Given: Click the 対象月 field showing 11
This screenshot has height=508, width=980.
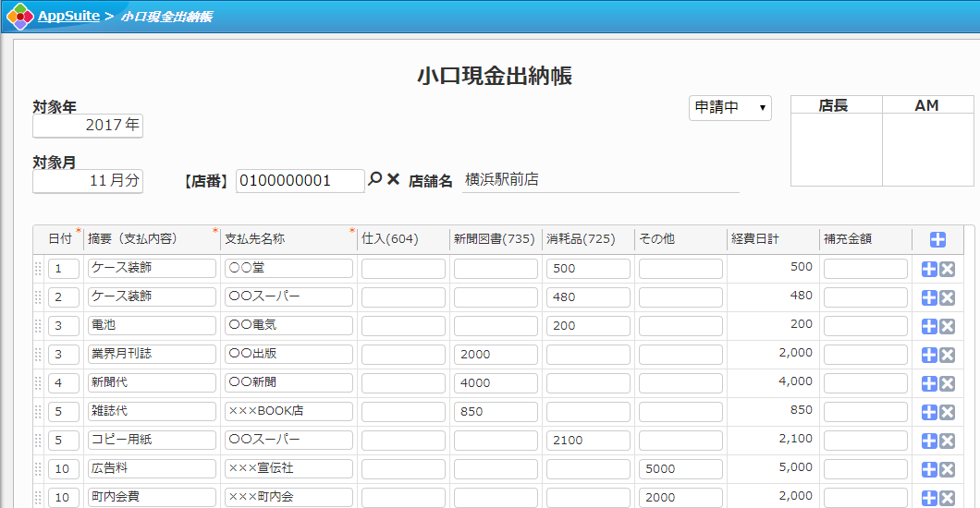Looking at the screenshot, I should pyautogui.click(x=88, y=181).
